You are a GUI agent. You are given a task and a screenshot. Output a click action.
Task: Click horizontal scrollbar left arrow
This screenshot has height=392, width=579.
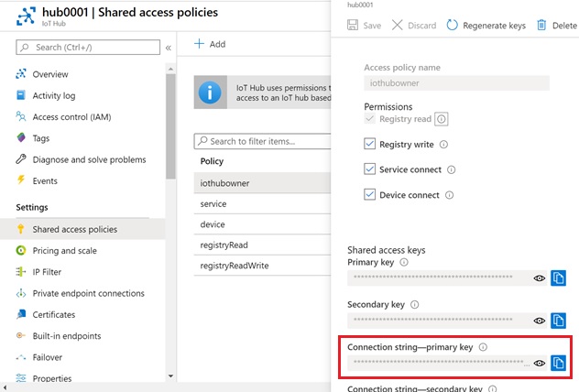[5, 387]
